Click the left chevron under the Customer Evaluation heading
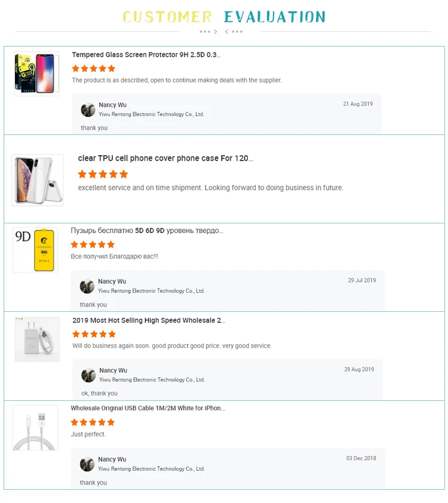The width and height of the screenshot is (448, 503). pos(227,32)
